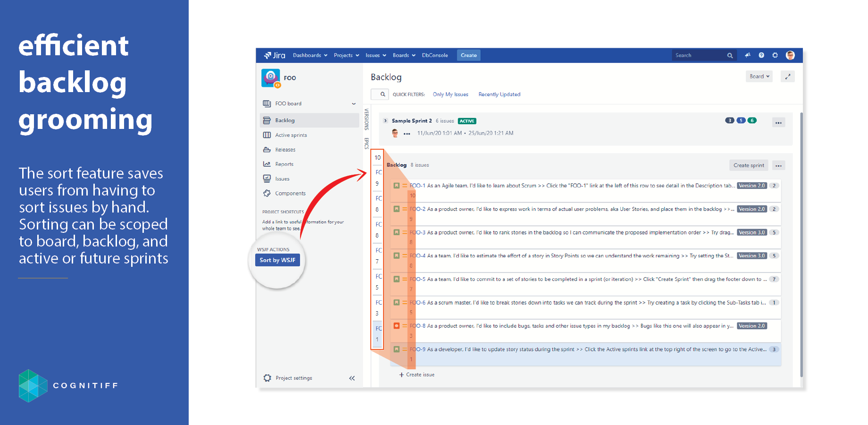The height and width of the screenshot is (425, 868).
Task: Select the issue about expressing work as user problems
Action: [586, 214]
